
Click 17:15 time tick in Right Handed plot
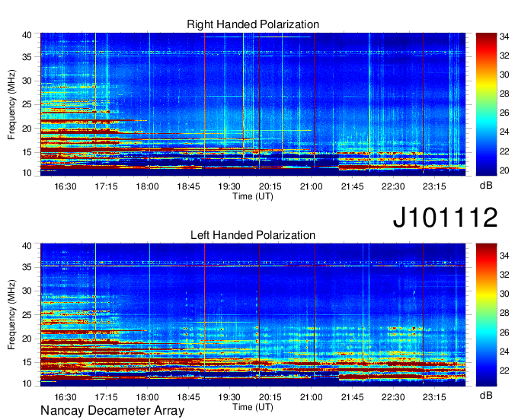click(x=107, y=186)
